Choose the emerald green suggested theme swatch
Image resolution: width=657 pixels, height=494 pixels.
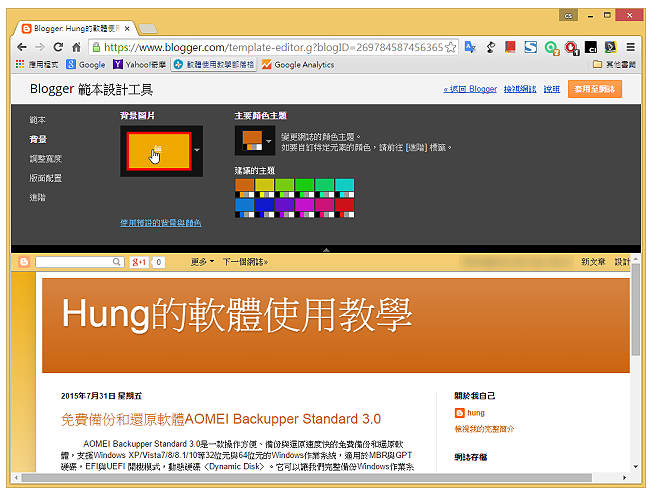point(325,188)
